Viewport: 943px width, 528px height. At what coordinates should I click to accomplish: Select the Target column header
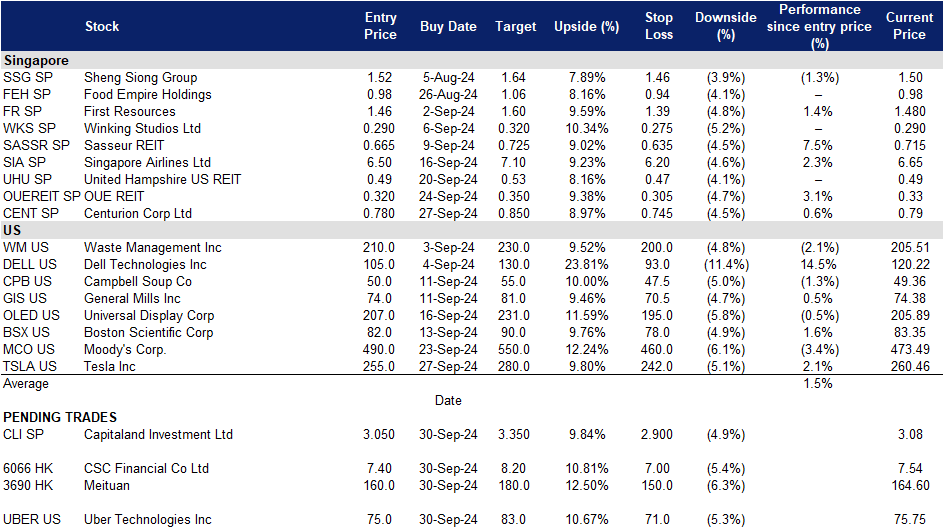point(515,26)
